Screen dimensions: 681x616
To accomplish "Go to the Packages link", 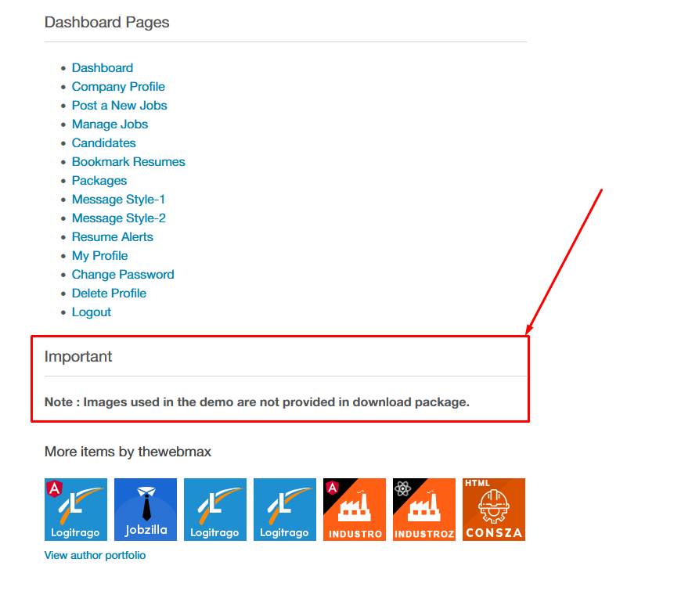I will 99,180.
